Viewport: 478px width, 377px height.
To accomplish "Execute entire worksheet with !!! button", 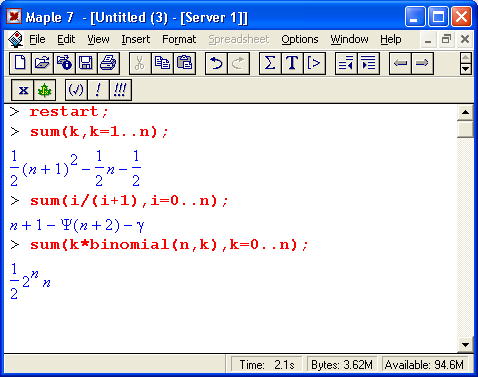I will point(120,90).
